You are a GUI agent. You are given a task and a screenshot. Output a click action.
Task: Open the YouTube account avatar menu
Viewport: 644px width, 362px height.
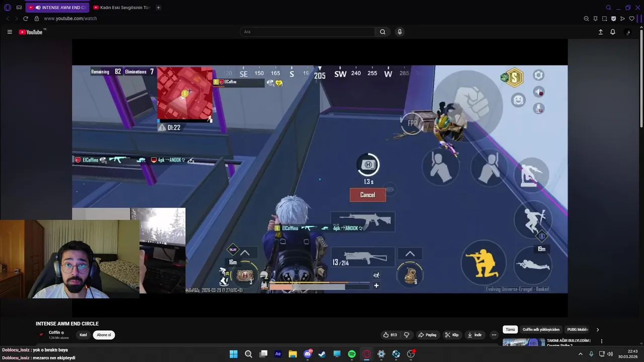click(x=627, y=32)
